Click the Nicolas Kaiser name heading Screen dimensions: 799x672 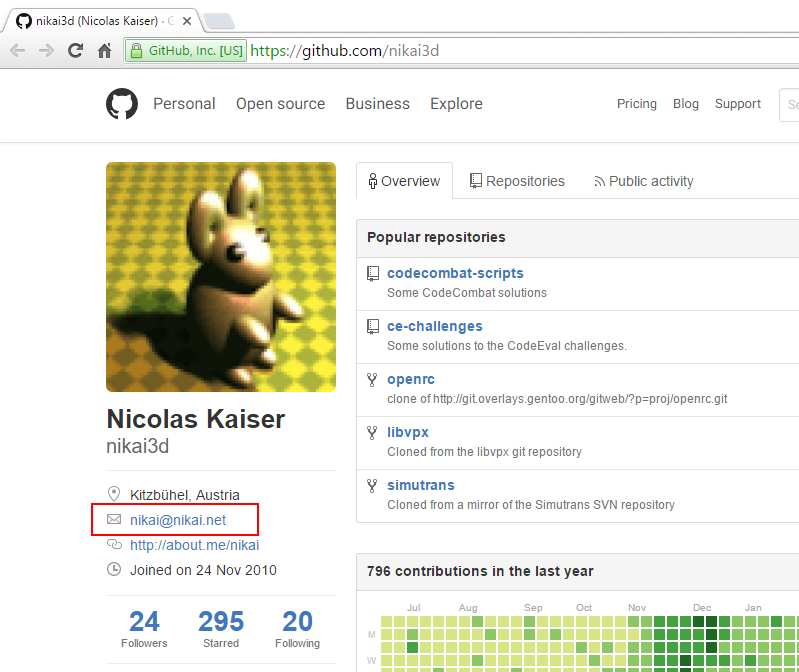pos(196,419)
